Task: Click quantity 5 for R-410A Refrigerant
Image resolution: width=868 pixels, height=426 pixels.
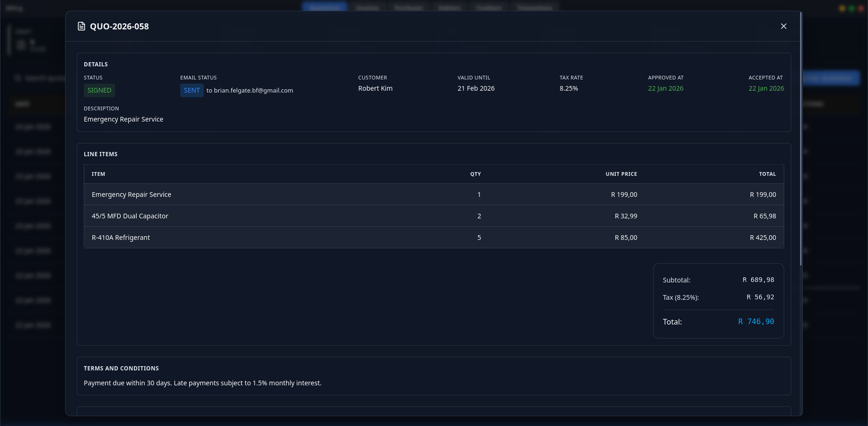Action: pos(479,237)
